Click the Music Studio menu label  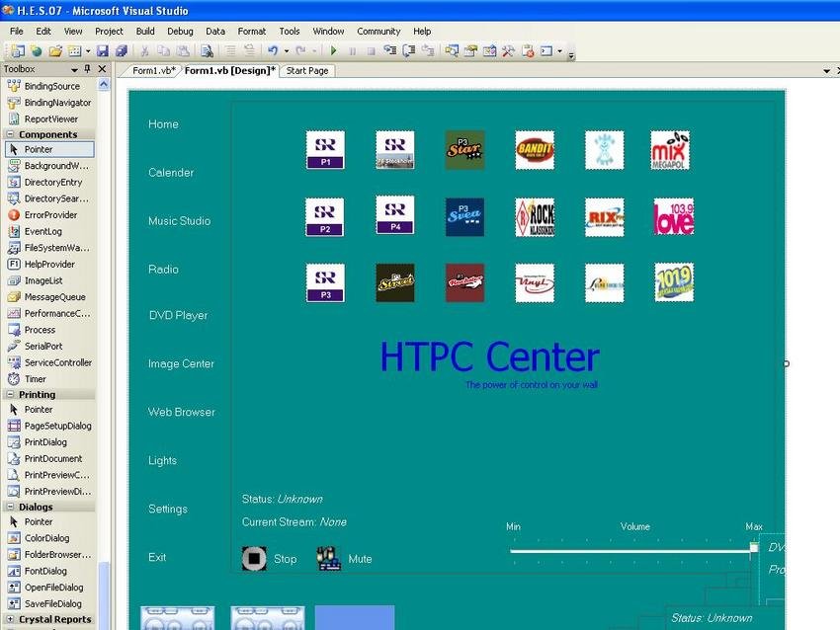[180, 220]
